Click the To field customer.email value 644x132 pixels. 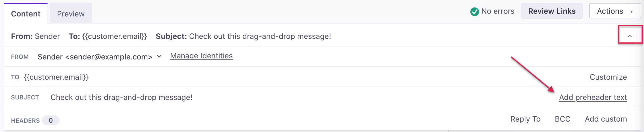(x=56, y=77)
